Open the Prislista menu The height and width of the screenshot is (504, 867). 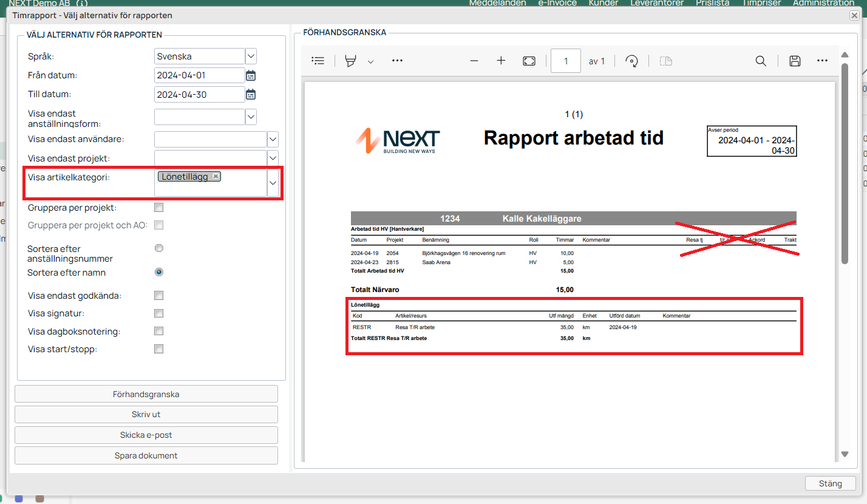[x=712, y=3]
